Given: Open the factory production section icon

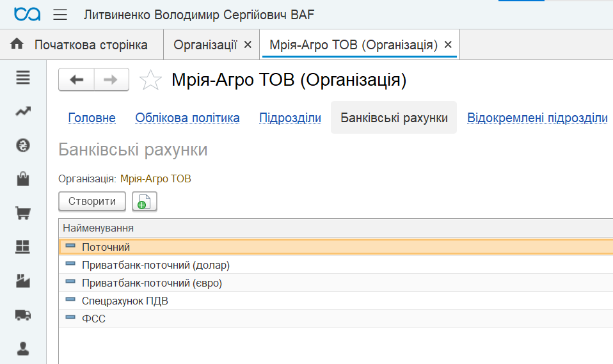Looking at the screenshot, I should click(x=23, y=281).
